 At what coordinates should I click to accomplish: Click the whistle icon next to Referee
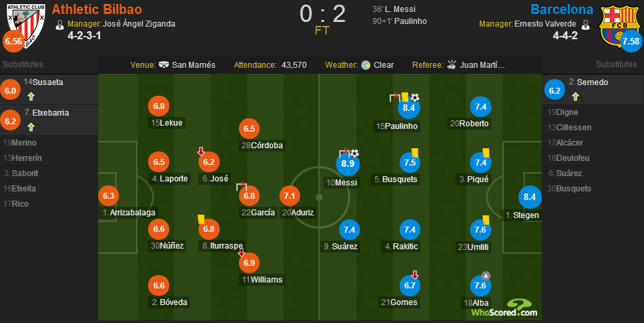pyautogui.click(x=451, y=64)
